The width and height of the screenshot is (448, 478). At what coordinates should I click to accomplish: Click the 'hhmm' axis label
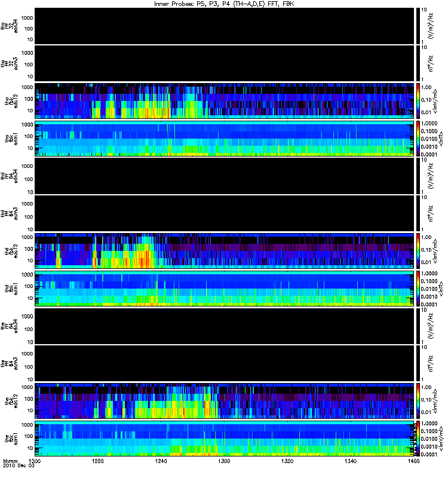click(x=11, y=461)
